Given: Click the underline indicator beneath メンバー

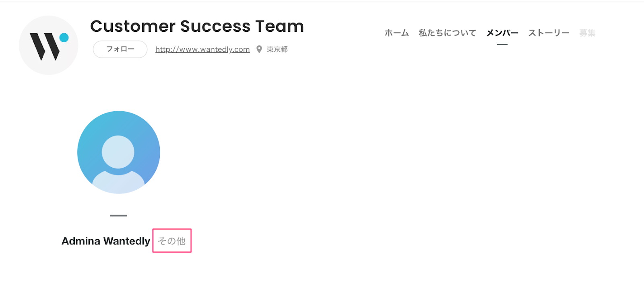Looking at the screenshot, I should click(502, 44).
